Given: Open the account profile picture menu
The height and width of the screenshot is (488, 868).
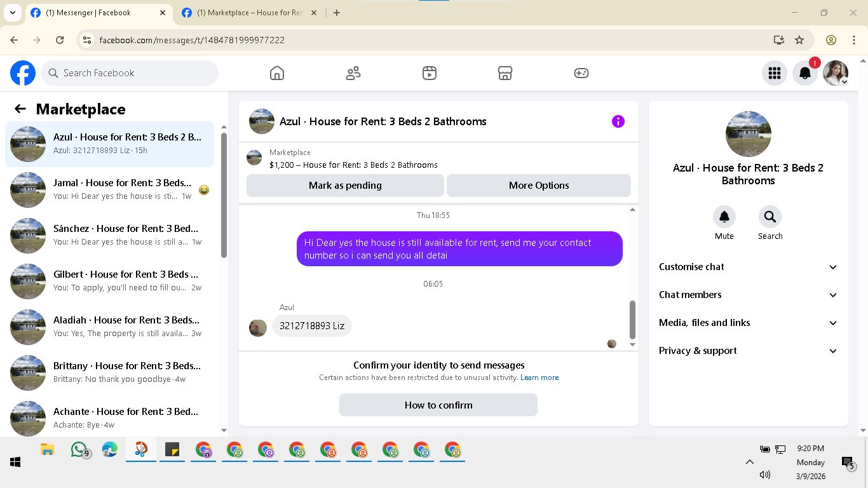Looking at the screenshot, I should pos(835,73).
